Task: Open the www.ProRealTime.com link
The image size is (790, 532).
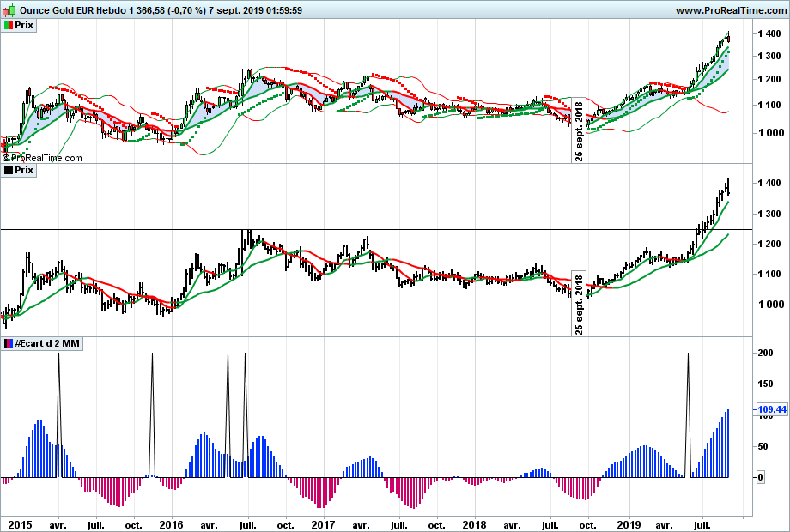Action: (x=731, y=10)
